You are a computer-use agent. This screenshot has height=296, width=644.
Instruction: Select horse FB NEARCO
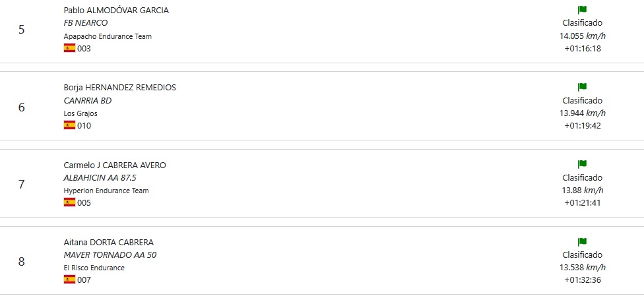(x=86, y=23)
